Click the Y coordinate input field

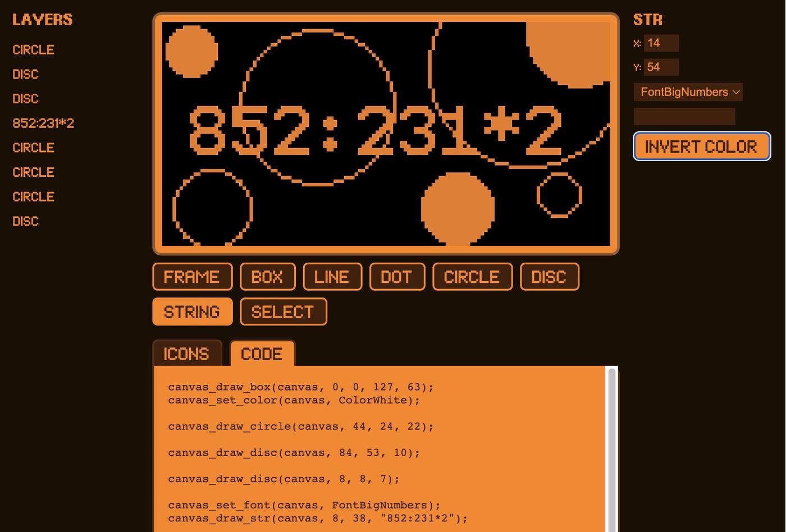[661, 67]
